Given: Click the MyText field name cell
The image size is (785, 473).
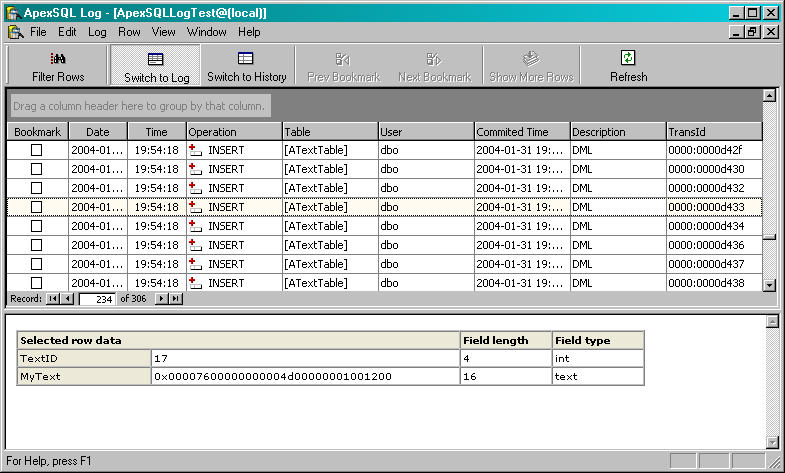Looking at the screenshot, I should click(x=84, y=376).
